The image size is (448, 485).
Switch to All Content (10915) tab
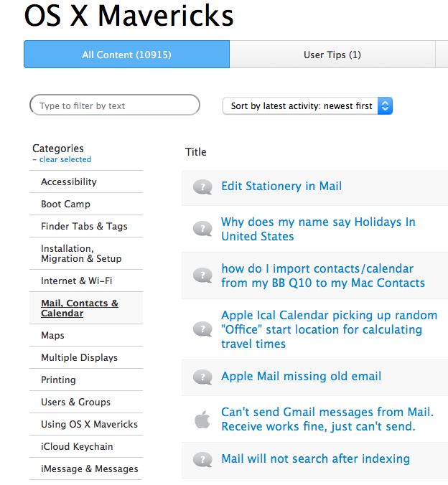pos(126,55)
